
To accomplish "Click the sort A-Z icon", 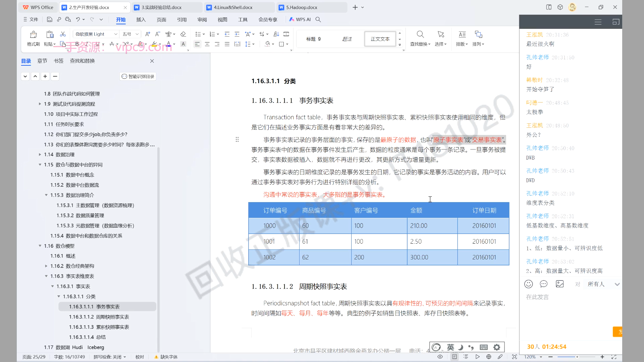I will point(276,34).
